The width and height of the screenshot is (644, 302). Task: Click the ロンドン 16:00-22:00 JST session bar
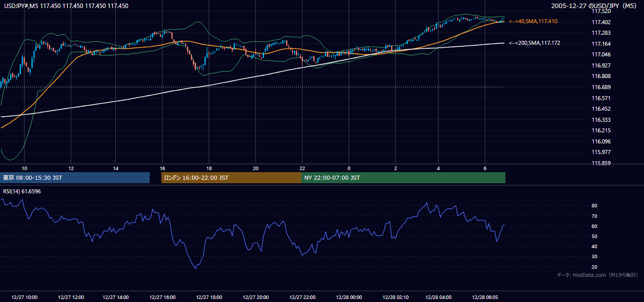tap(231, 178)
